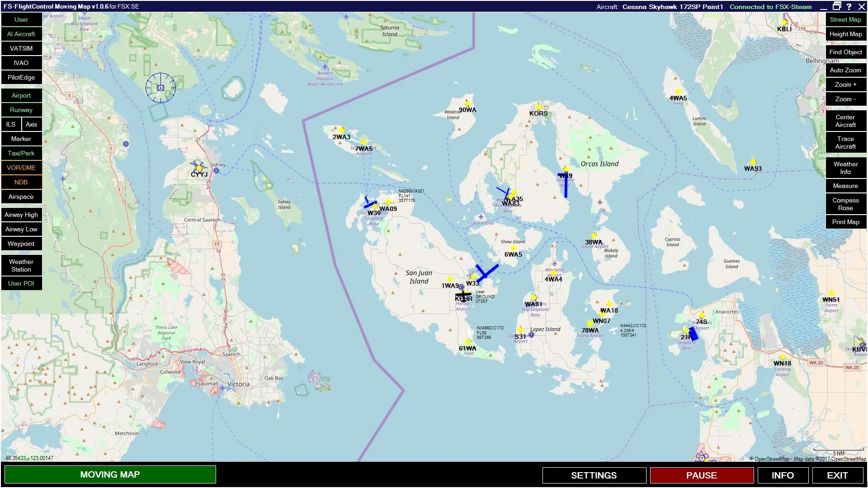Click the Zoom + button
Viewport: 868px width, 488px height.
pyautogui.click(x=845, y=84)
